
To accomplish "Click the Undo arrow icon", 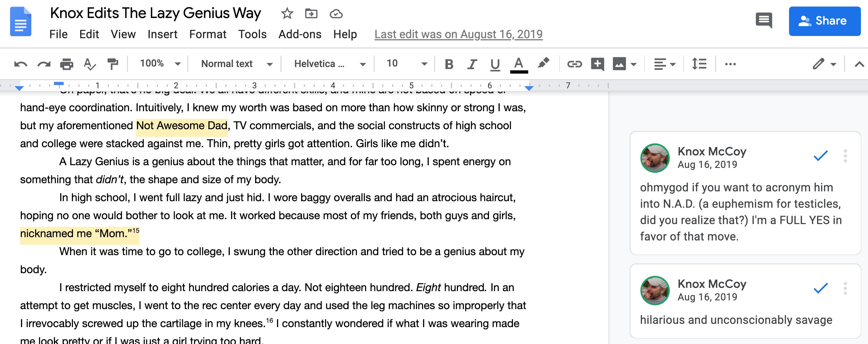I will pos(20,64).
